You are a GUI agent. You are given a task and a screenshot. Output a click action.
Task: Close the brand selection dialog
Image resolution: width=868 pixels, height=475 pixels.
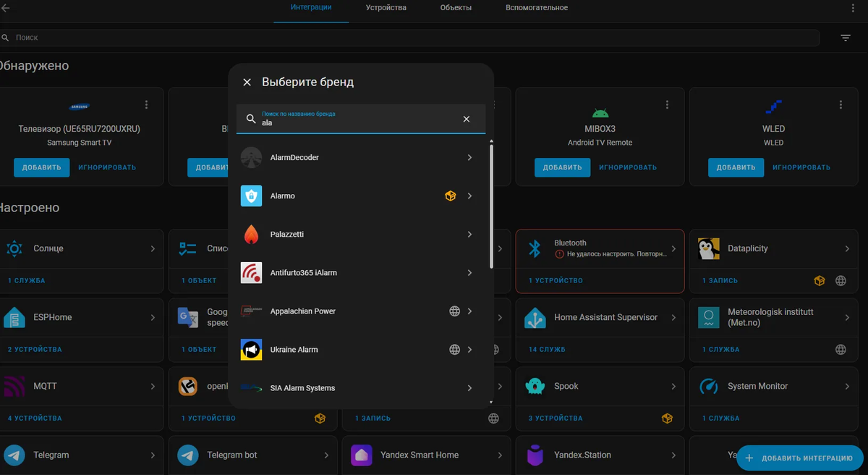pyautogui.click(x=247, y=83)
